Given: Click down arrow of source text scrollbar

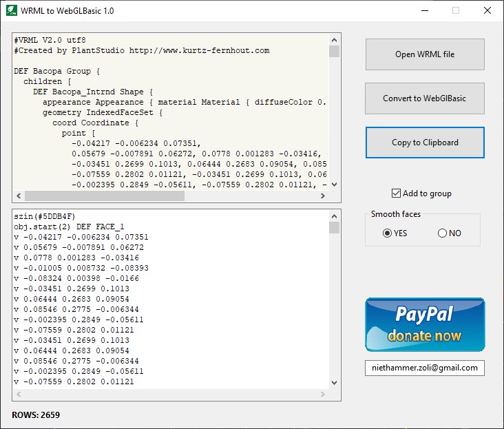Looking at the screenshot, I should pos(335,185).
